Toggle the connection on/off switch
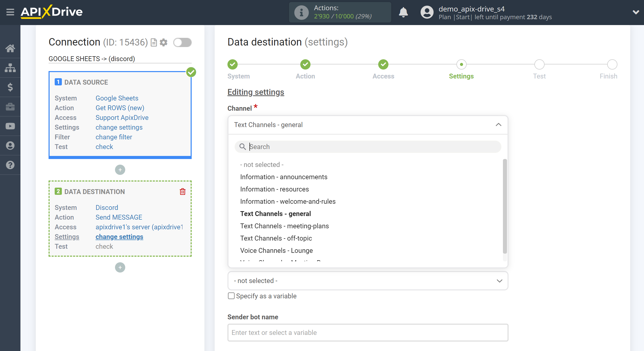 pyautogui.click(x=182, y=42)
